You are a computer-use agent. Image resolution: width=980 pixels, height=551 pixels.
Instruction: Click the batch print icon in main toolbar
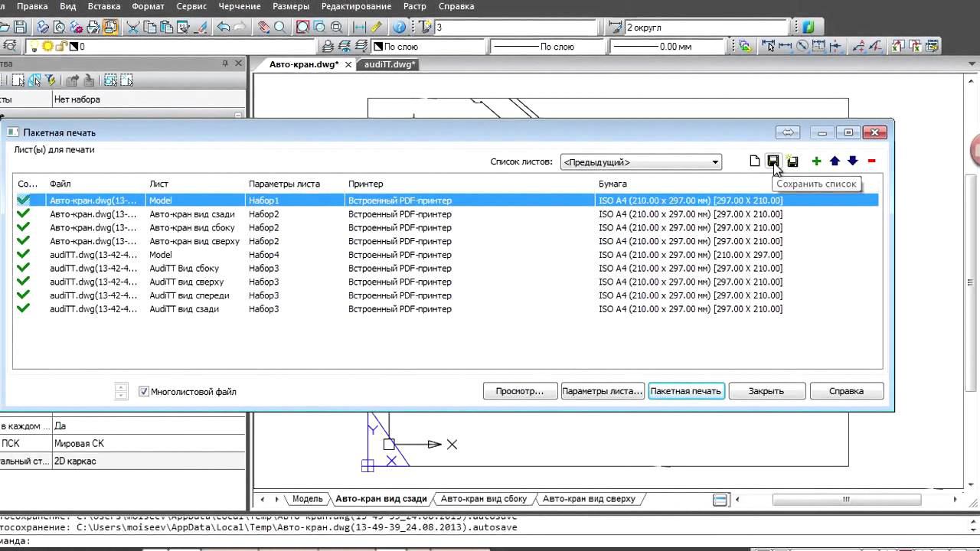(x=110, y=27)
